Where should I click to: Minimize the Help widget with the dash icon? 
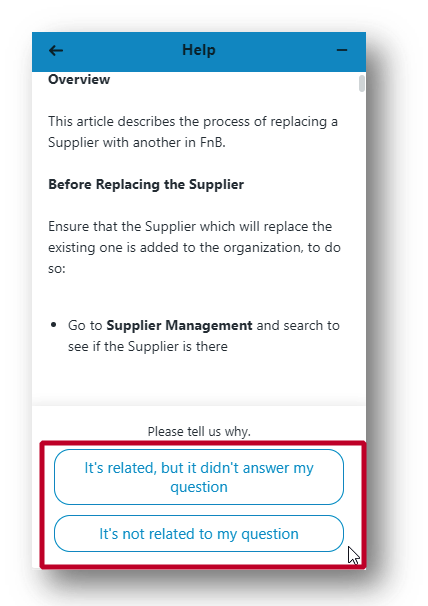(342, 50)
